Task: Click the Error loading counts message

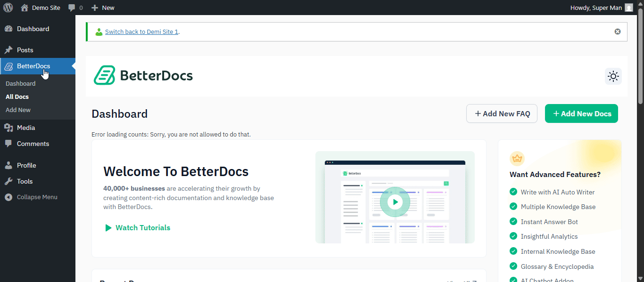Action: click(x=171, y=135)
